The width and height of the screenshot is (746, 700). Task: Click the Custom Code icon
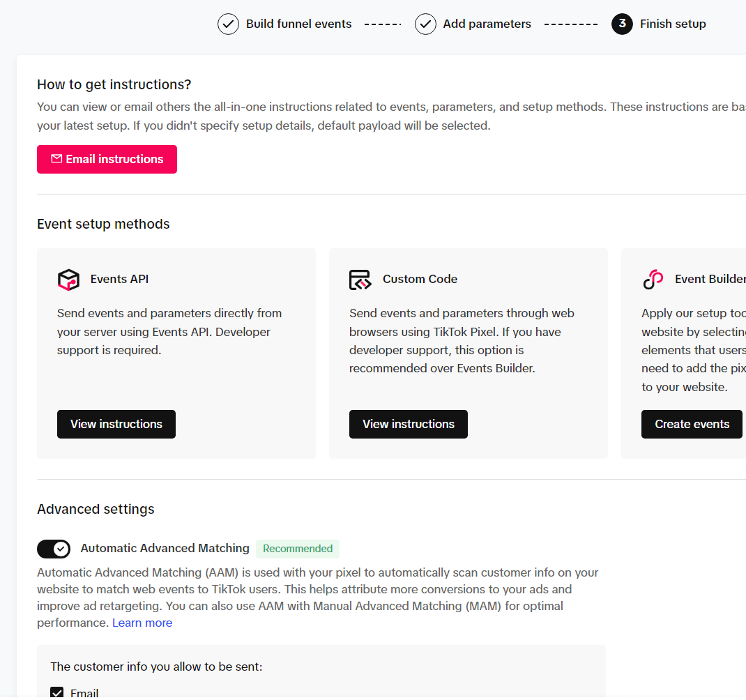pos(360,280)
